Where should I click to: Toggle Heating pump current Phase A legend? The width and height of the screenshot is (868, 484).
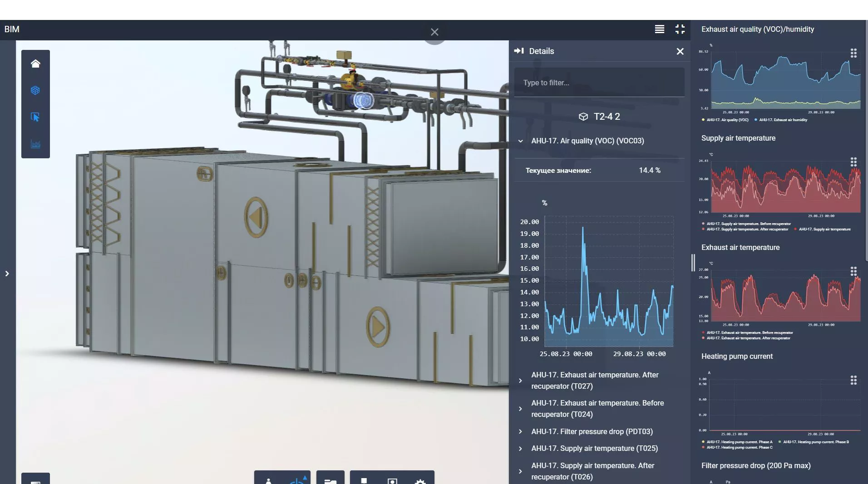737,442
